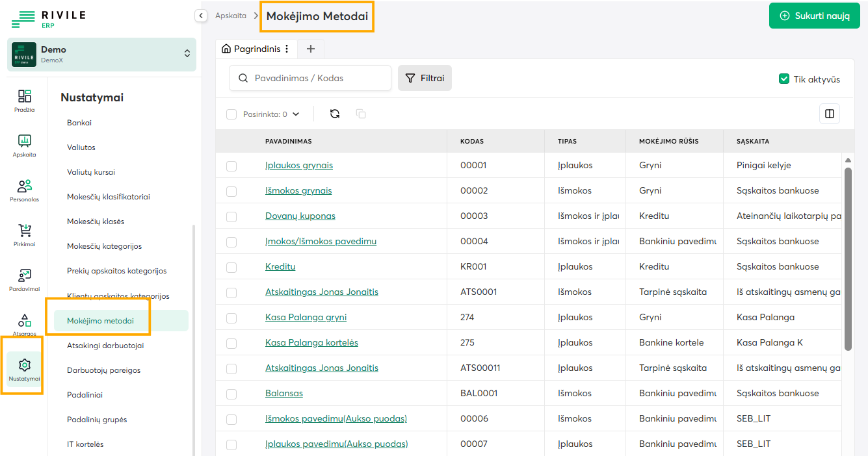
Task: Open the column layout settings icon
Action: click(829, 114)
